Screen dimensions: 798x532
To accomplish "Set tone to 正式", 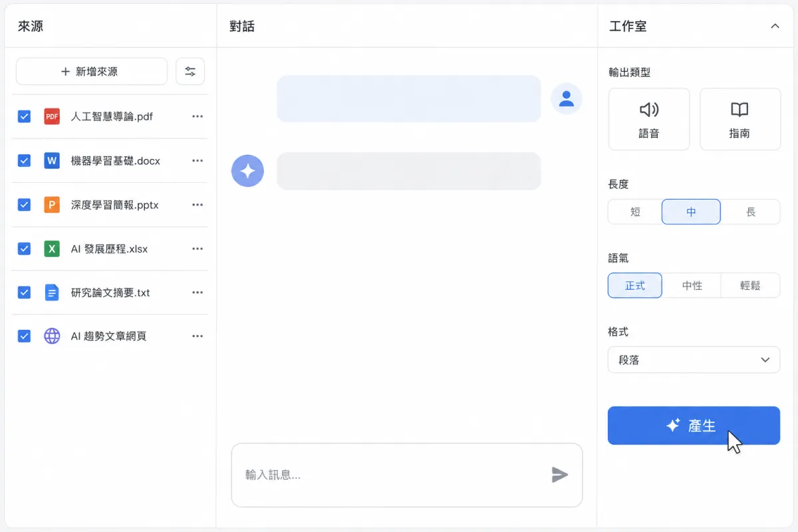I will point(635,285).
